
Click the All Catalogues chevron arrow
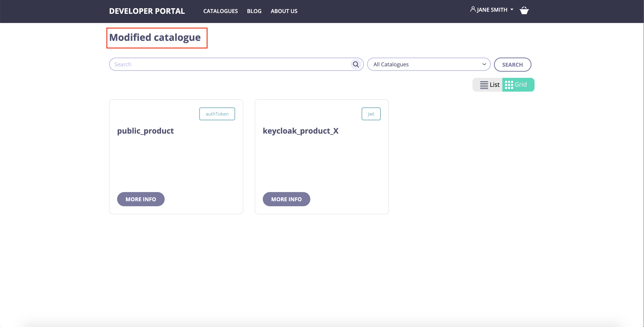point(484,65)
